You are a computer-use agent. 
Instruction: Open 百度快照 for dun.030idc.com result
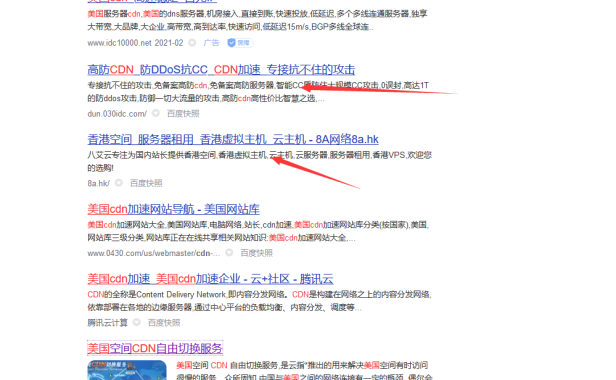pyautogui.click(x=183, y=114)
